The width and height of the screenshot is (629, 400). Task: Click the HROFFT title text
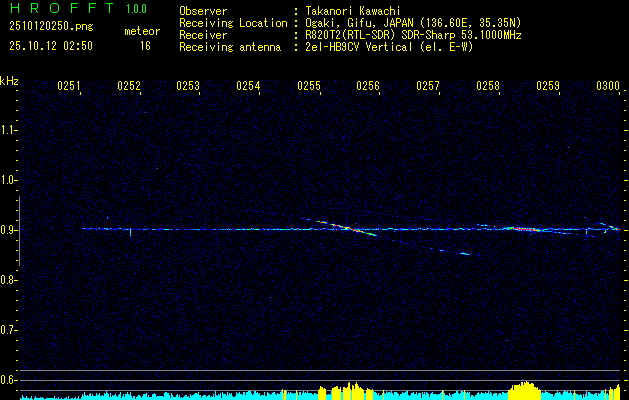point(62,8)
